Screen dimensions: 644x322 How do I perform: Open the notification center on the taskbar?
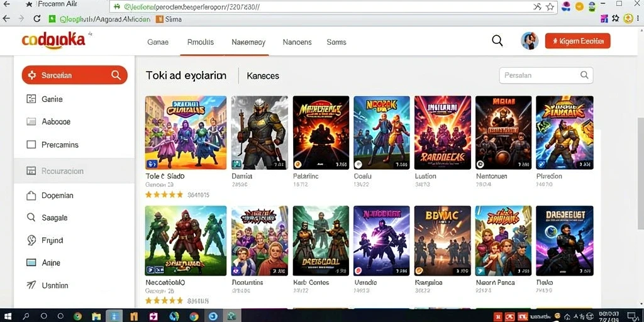(633, 316)
